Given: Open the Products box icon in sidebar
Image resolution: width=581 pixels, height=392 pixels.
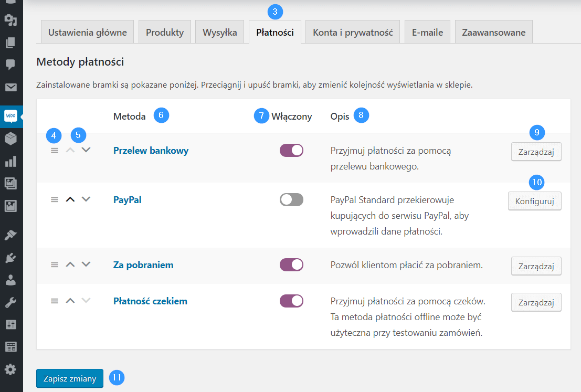Looking at the screenshot, I should pyautogui.click(x=10, y=139).
